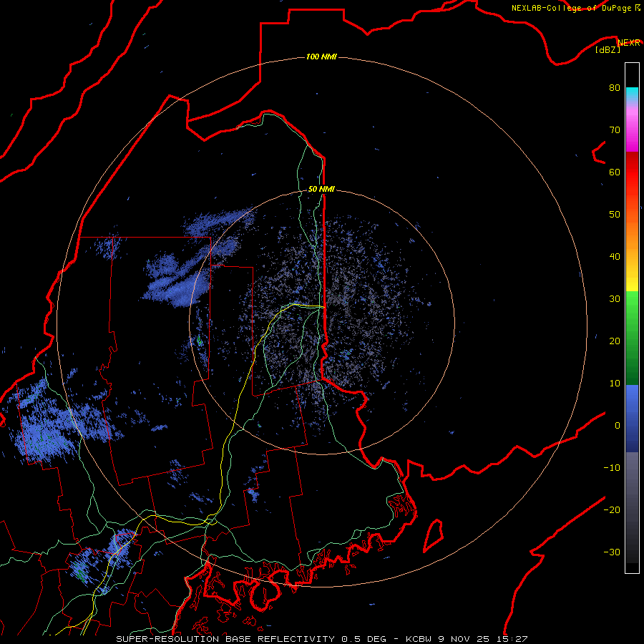Click the -30 dBZ scale value
644x644 pixels.
tap(612, 552)
